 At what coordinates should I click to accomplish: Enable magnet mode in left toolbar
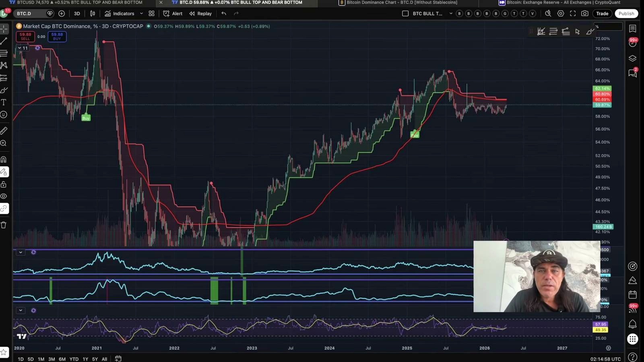[x=4, y=160]
